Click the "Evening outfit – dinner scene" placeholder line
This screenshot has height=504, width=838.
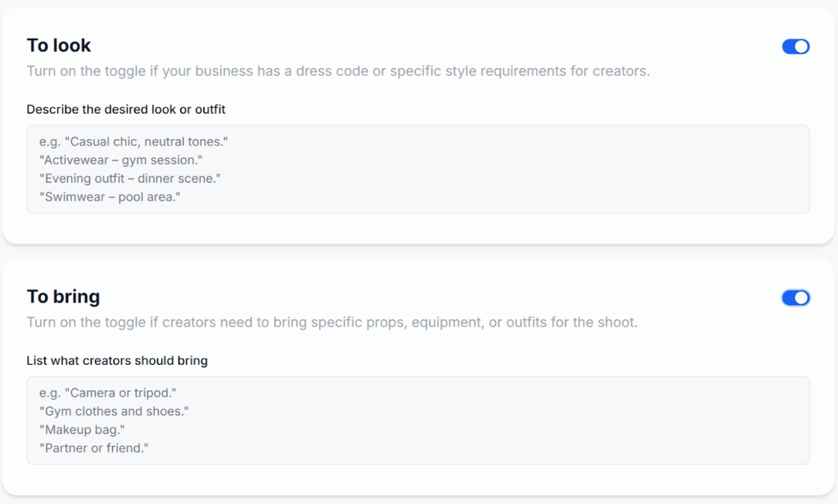coord(130,178)
